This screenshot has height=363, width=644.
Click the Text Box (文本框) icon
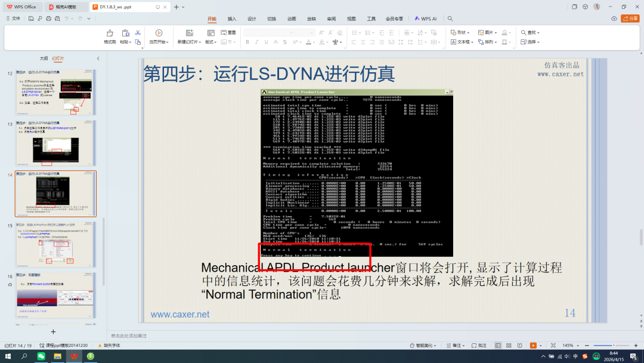(453, 42)
